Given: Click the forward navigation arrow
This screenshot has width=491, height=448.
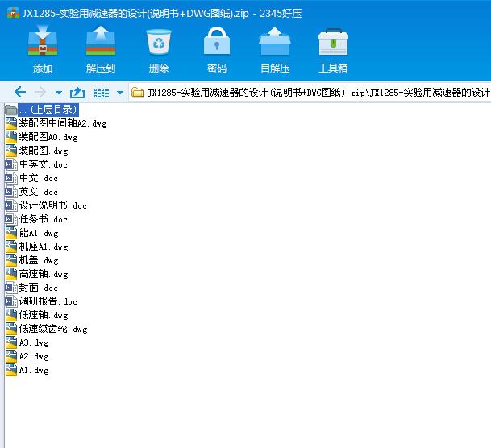Looking at the screenshot, I should [x=40, y=93].
